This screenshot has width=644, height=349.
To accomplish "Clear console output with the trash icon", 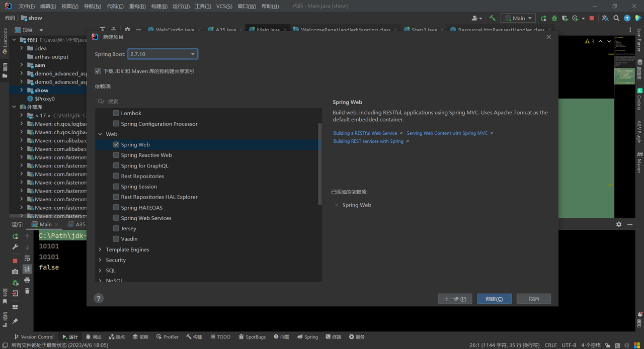I will 27,291.
